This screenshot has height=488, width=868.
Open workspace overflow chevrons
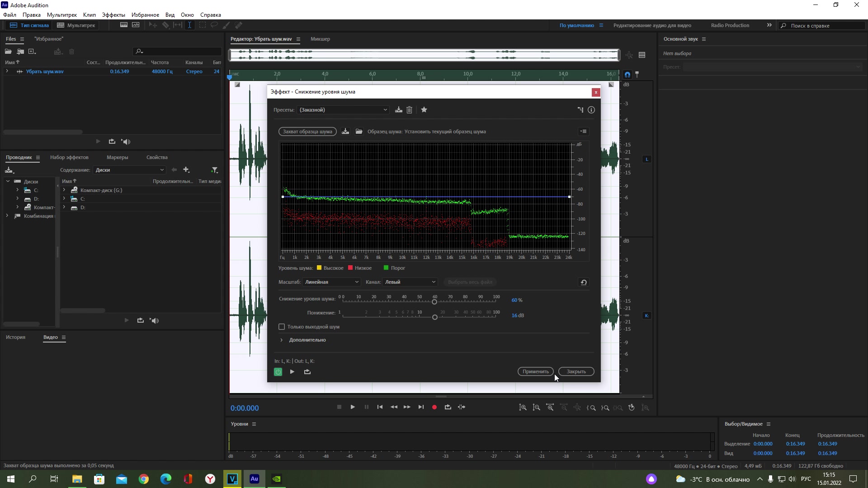point(769,25)
